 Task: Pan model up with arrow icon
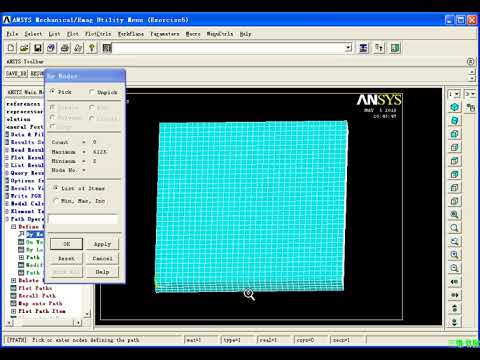coord(454,308)
